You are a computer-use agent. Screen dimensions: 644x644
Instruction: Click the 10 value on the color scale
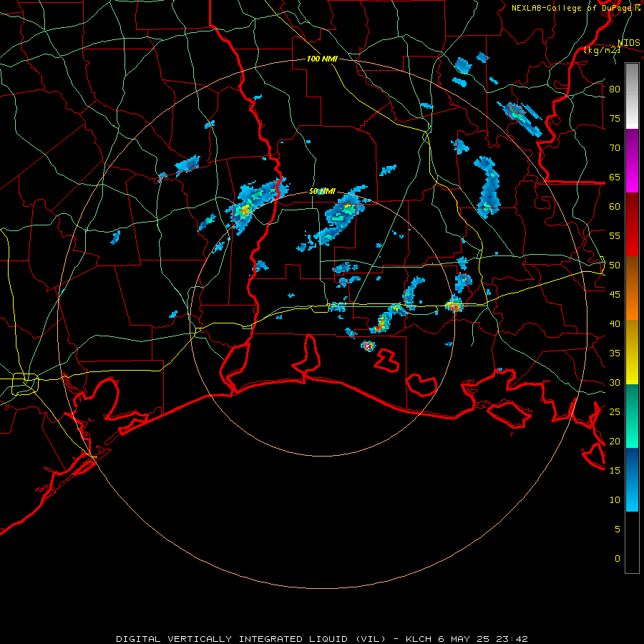(x=615, y=500)
